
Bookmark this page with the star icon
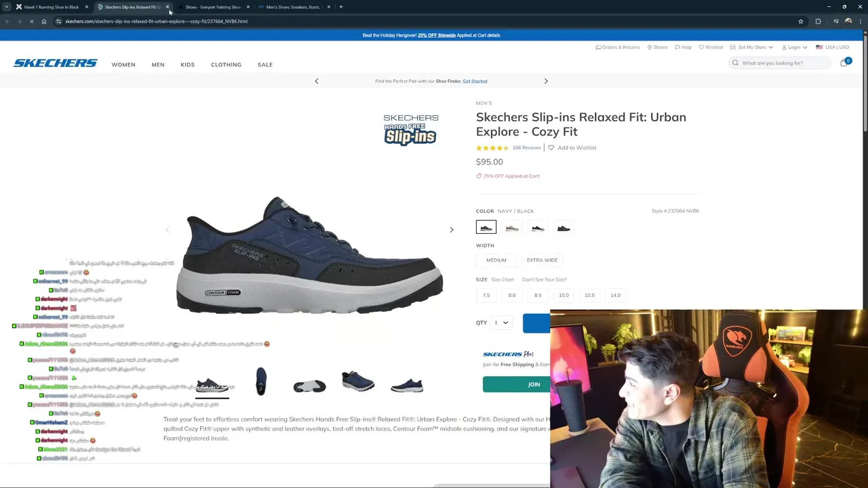coord(800,21)
